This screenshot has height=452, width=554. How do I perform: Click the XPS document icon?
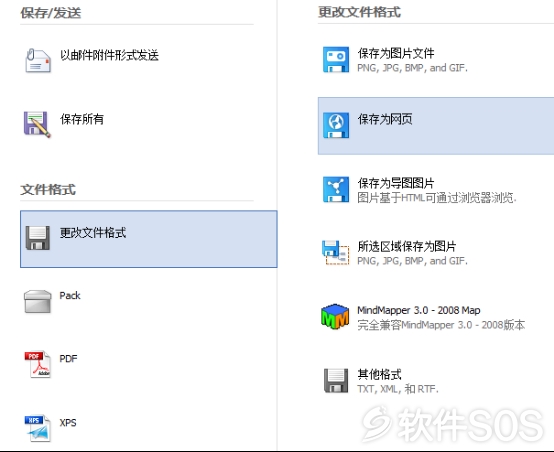pos(37,428)
